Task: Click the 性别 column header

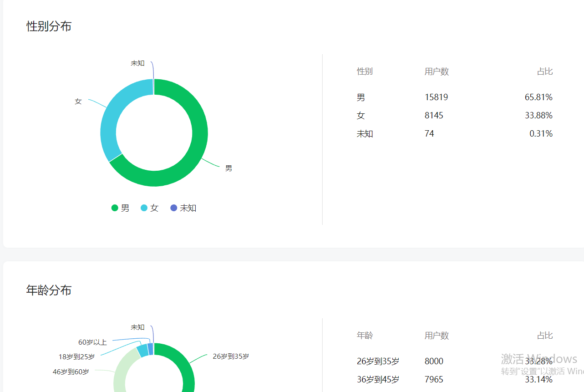Action: pos(365,71)
